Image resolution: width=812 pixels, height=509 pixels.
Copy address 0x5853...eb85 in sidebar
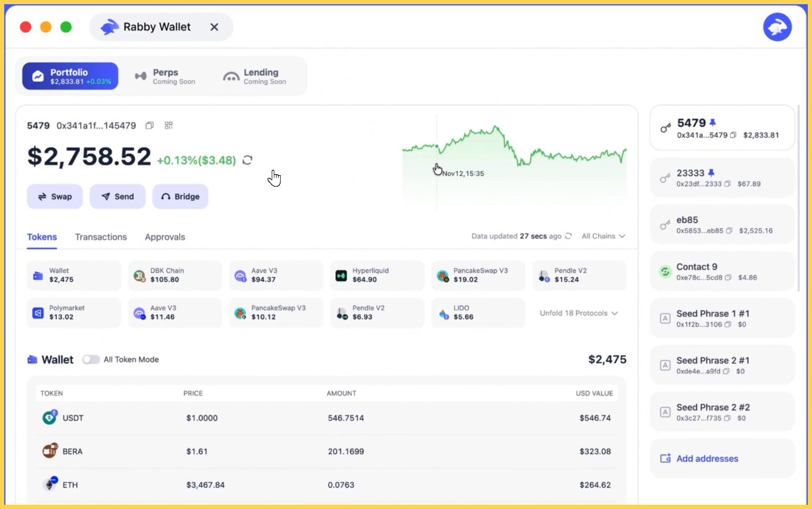click(x=729, y=231)
